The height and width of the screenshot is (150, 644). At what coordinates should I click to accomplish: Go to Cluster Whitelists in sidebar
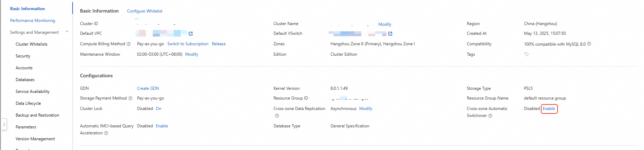(31, 44)
